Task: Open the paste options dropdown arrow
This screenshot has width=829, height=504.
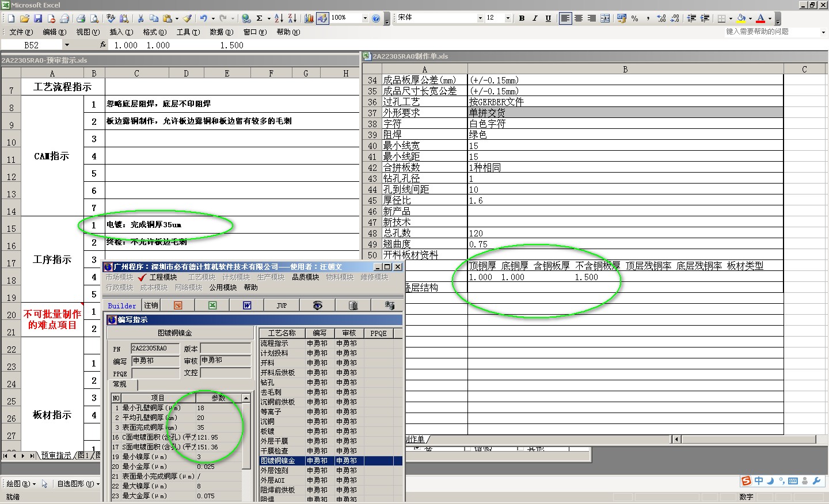Action: (176, 18)
